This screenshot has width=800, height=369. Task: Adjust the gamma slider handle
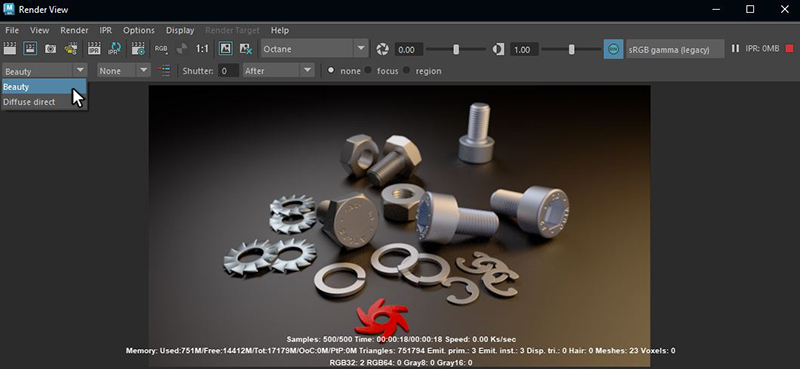point(571,50)
